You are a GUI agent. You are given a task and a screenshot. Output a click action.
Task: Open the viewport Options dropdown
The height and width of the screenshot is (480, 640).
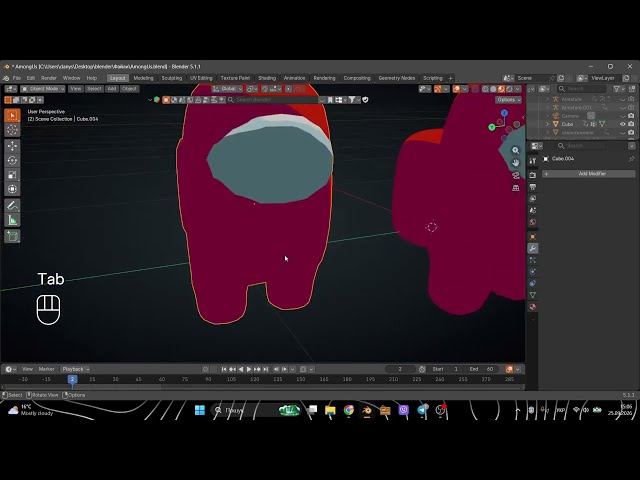click(509, 100)
